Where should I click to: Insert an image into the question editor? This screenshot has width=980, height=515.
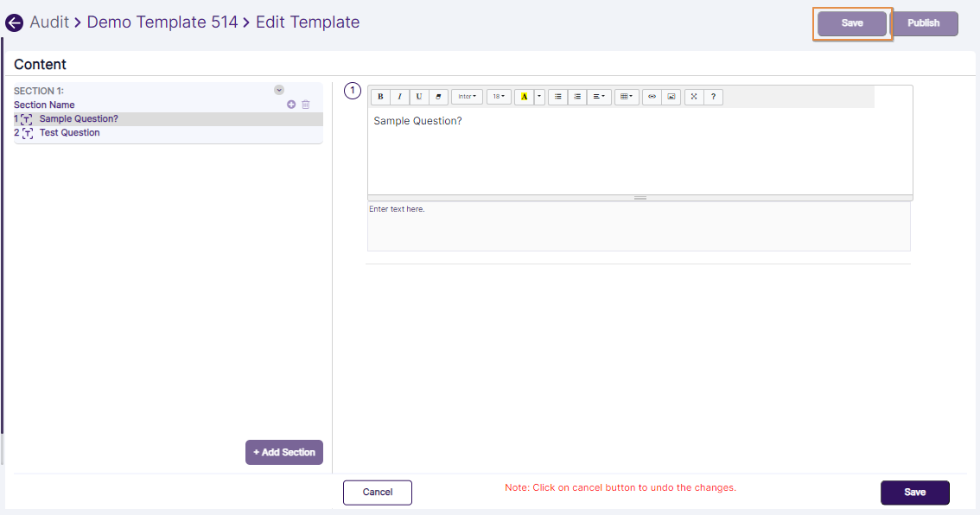[x=672, y=96]
